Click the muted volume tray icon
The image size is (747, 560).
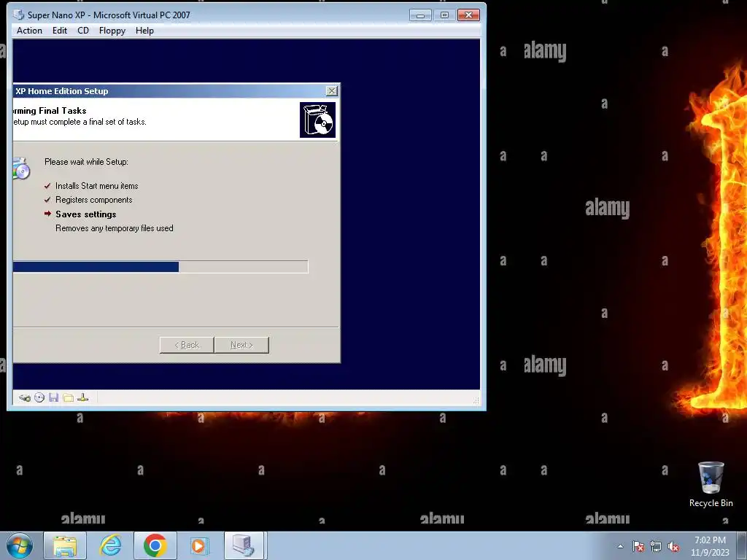pyautogui.click(x=673, y=547)
